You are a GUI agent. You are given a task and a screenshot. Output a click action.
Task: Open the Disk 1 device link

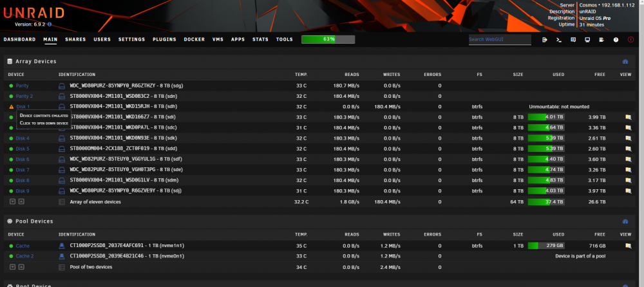pyautogui.click(x=23, y=107)
